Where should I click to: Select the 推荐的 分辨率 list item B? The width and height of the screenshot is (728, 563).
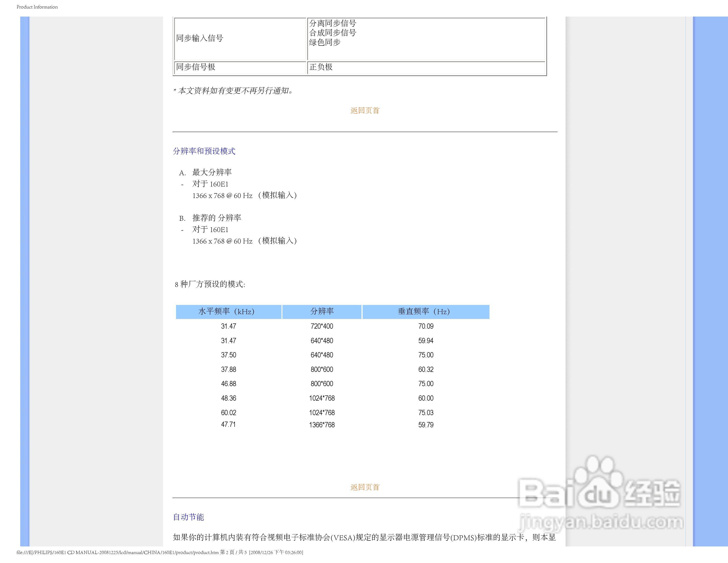tap(216, 218)
